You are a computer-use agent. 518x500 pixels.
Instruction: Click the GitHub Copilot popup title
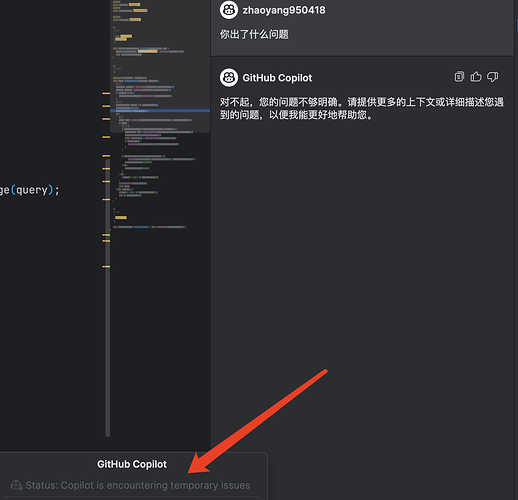coord(132,464)
